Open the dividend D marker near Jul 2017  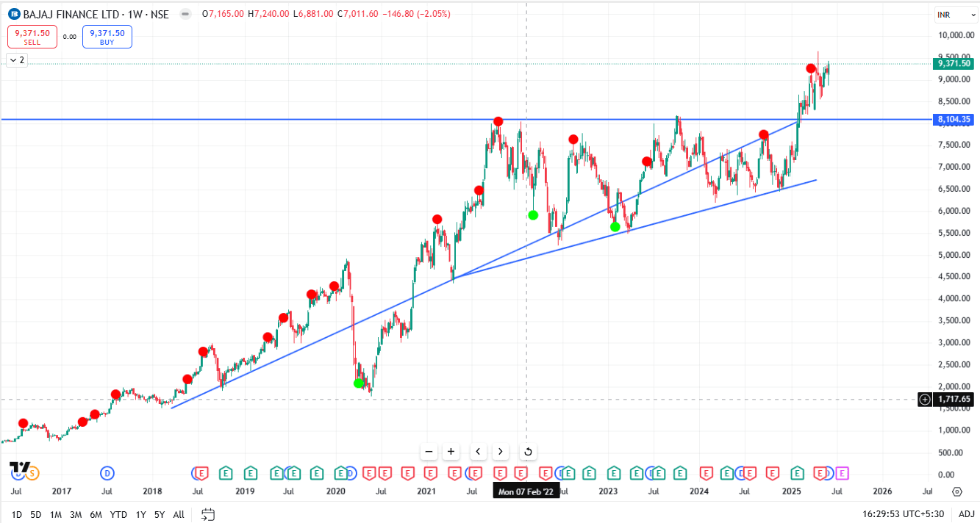tap(107, 473)
